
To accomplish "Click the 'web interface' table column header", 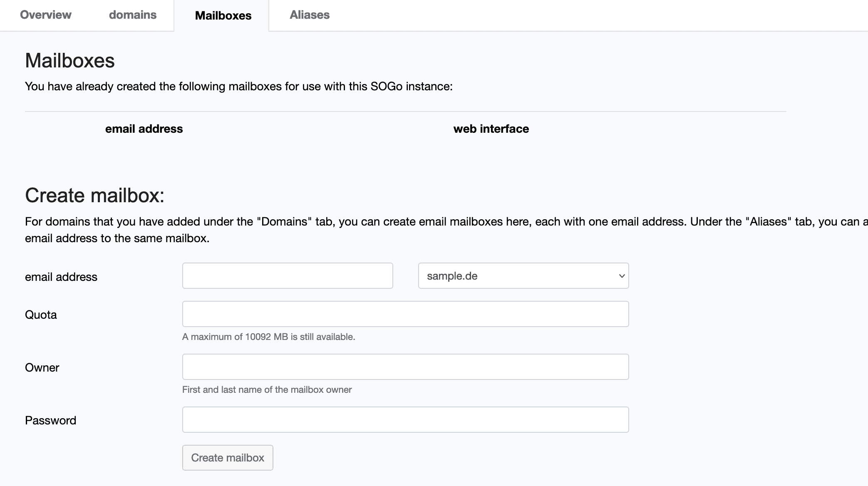I will click(491, 129).
